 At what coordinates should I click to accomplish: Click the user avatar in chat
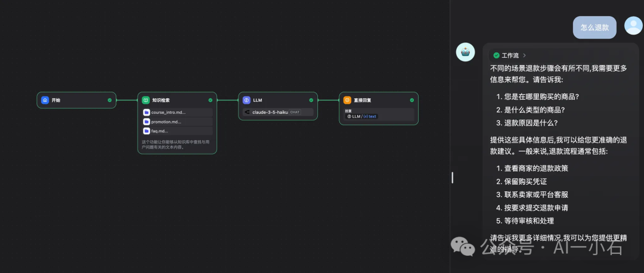pyautogui.click(x=633, y=26)
